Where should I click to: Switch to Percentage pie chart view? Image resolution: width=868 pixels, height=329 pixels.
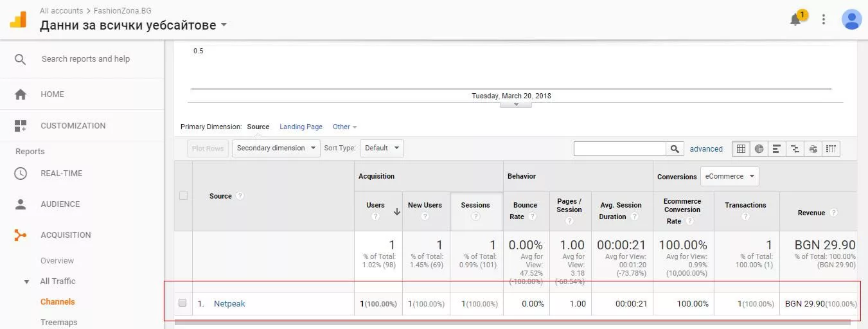(759, 148)
